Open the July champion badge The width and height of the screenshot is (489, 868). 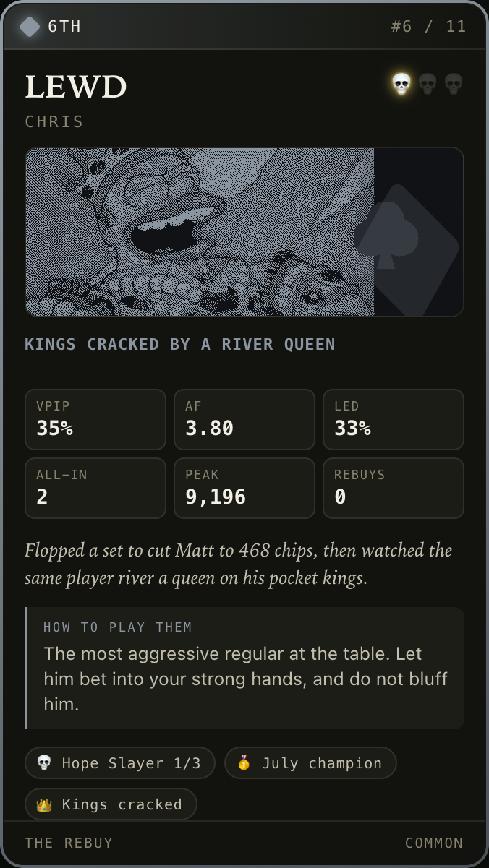click(310, 763)
